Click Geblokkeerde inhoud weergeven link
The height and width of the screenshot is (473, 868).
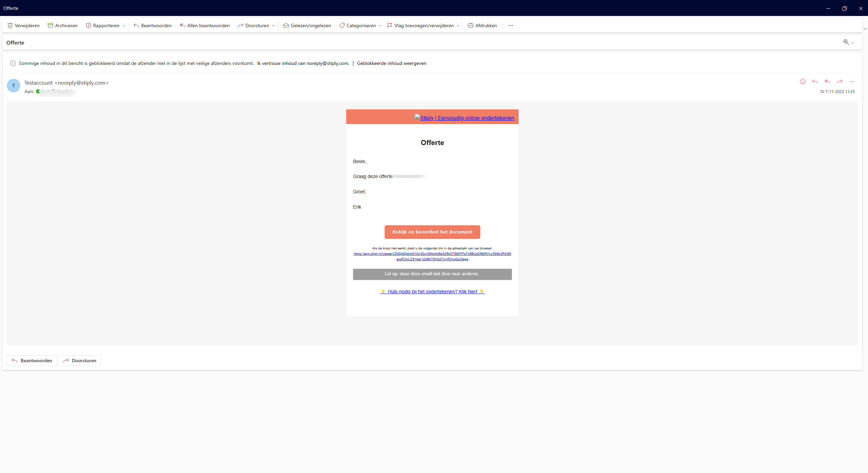[x=391, y=63]
